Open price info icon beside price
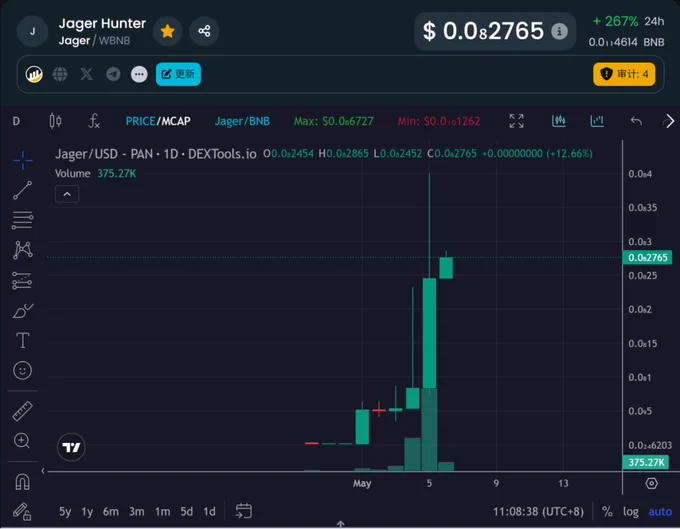 pos(559,31)
